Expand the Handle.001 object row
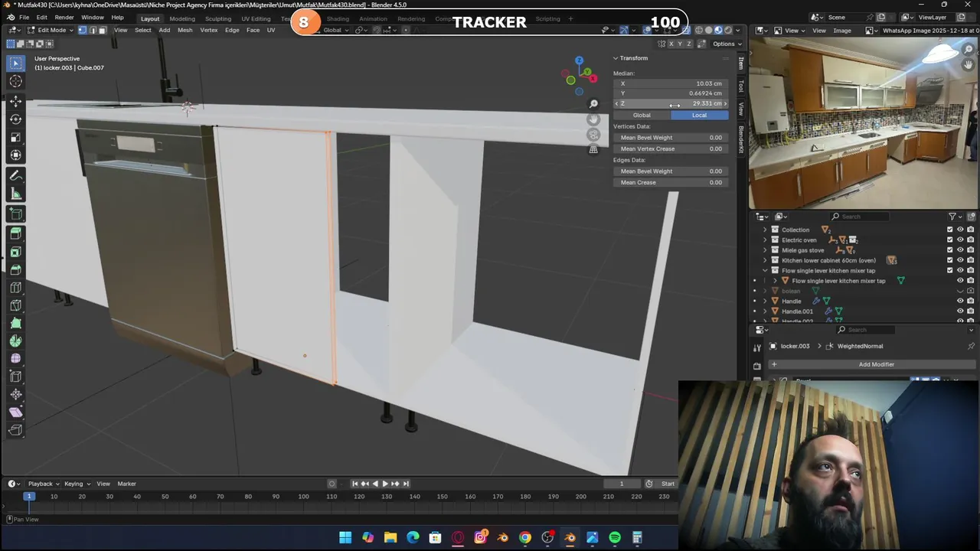This screenshot has height=551, width=980. 764,311
